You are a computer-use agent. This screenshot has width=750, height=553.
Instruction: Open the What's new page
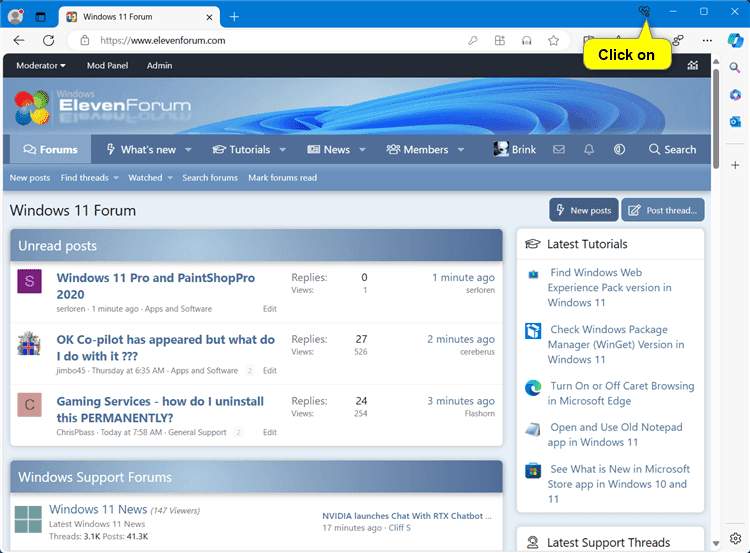click(x=141, y=150)
